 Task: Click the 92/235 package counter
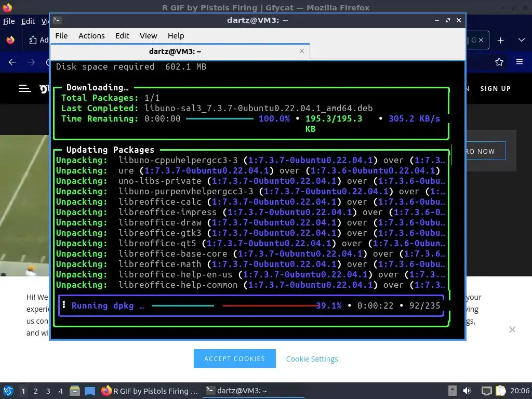424,305
